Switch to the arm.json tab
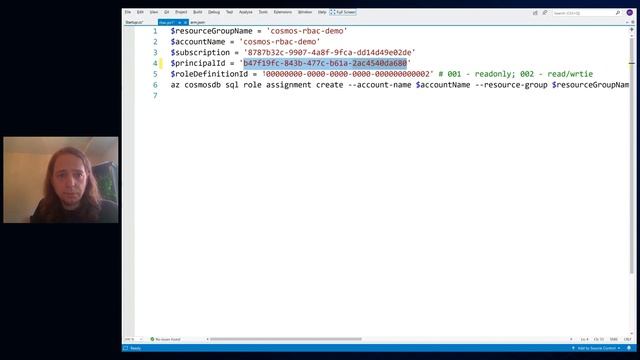Screen dimensions: 640x360 [x=198, y=22]
